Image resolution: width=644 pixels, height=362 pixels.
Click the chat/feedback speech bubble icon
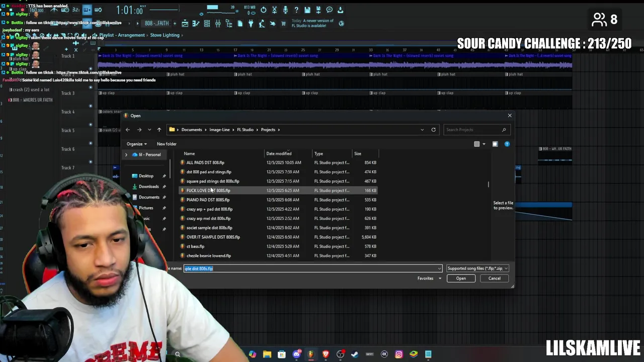coord(330,10)
